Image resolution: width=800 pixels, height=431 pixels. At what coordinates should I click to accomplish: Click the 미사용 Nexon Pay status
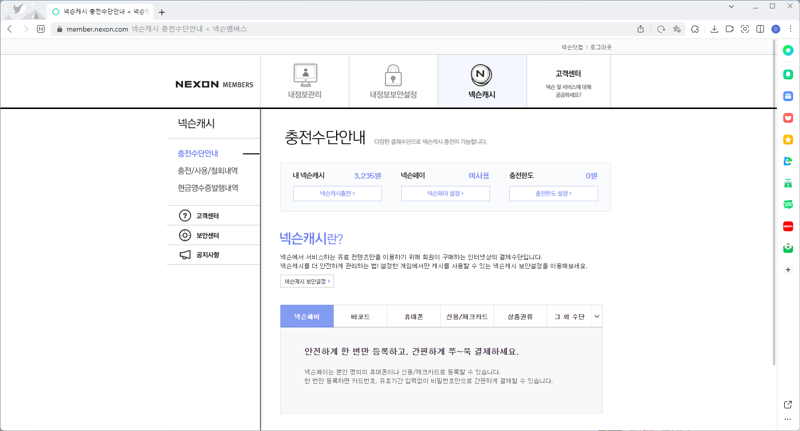point(479,175)
